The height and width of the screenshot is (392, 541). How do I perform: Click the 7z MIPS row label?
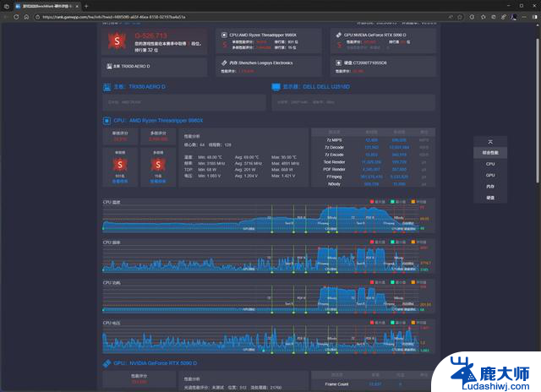334,140
